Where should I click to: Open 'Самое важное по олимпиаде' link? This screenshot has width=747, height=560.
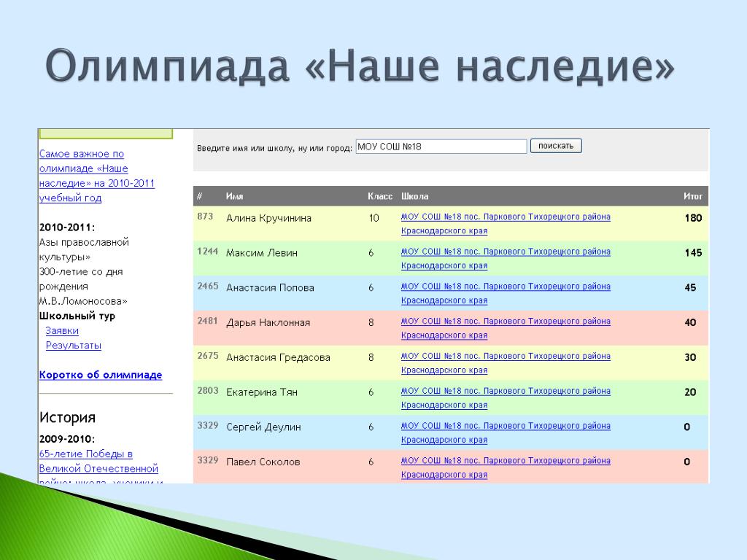[x=97, y=176]
